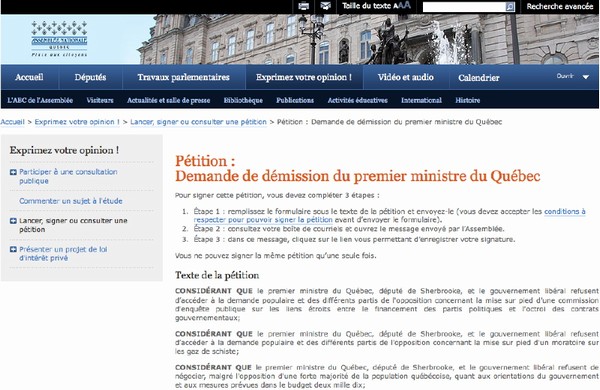The image size is (600, 390).
Task: Click the search magnifier icon
Action: pos(510,7)
